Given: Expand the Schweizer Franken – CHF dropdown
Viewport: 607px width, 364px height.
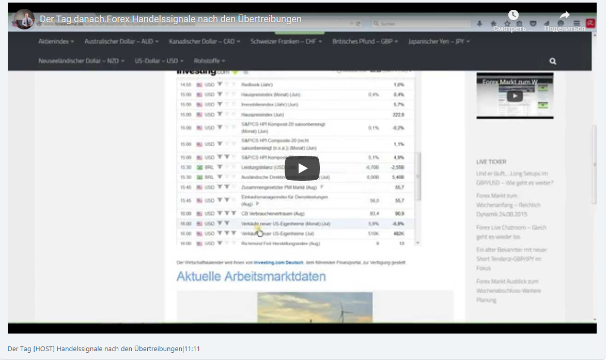Looking at the screenshot, I should point(286,41).
